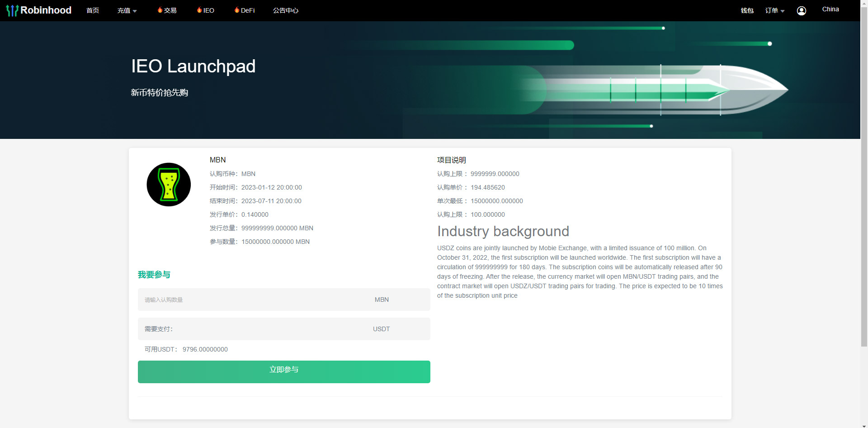Click the MBN coin logo
The height and width of the screenshot is (428, 868).
169,185
